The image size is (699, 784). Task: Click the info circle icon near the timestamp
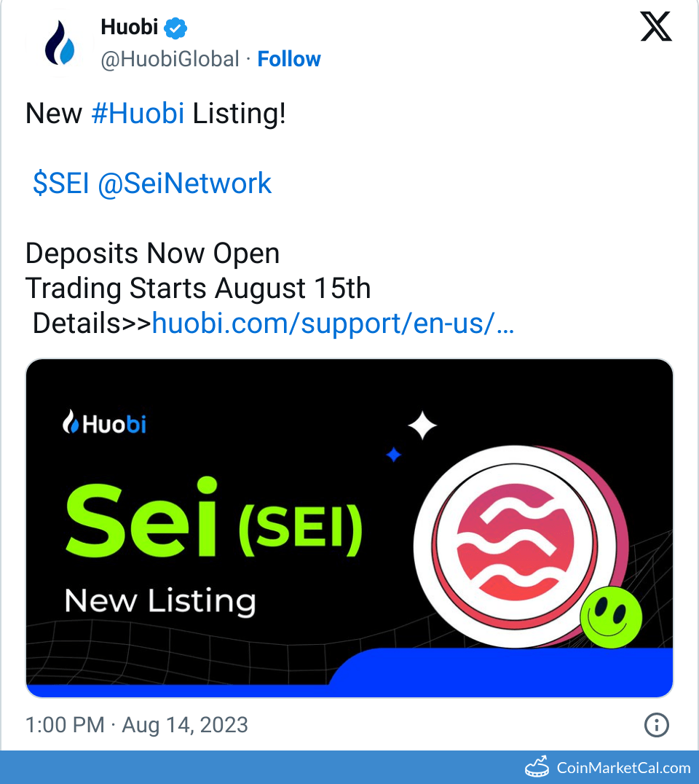(655, 725)
